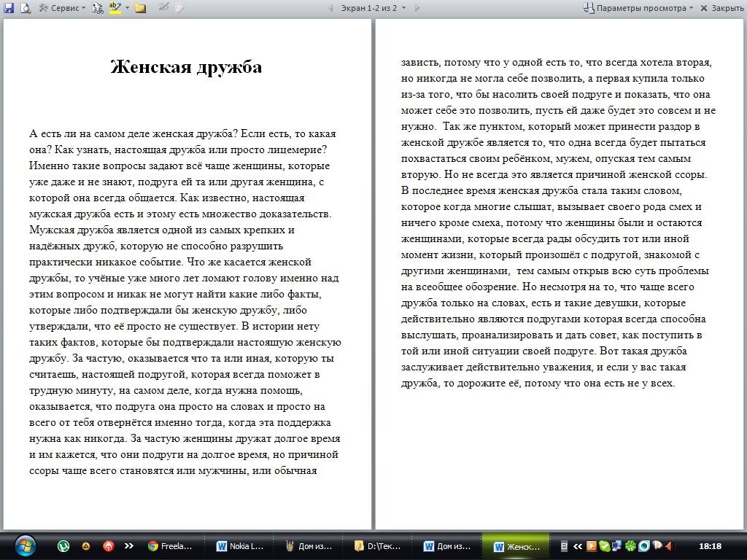Click the round blue tray icon

pyautogui.click(x=644, y=546)
